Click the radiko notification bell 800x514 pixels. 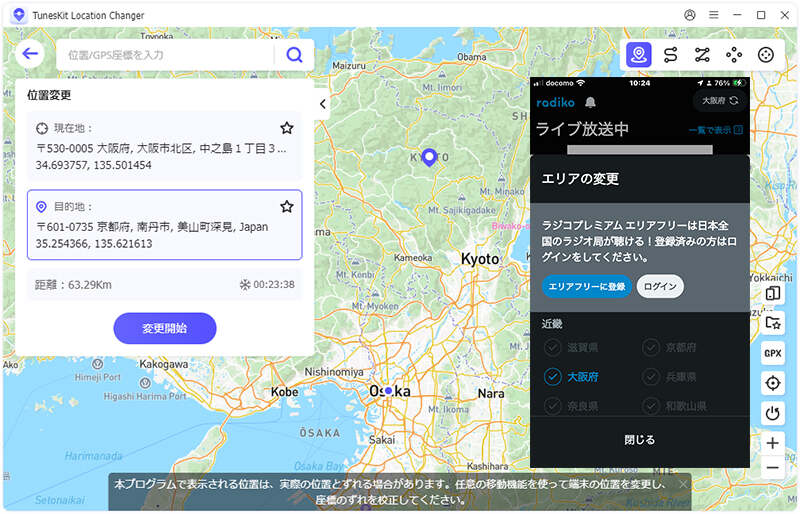point(590,103)
